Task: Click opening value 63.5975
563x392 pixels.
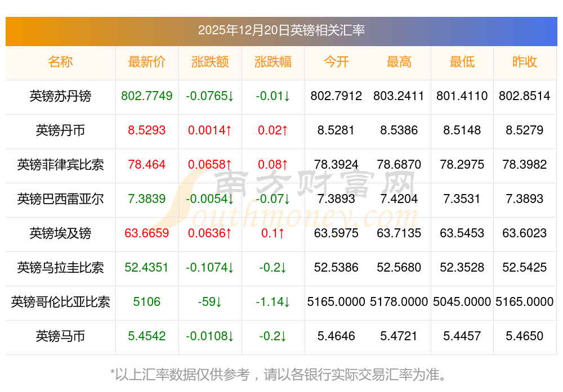Action: click(x=336, y=233)
